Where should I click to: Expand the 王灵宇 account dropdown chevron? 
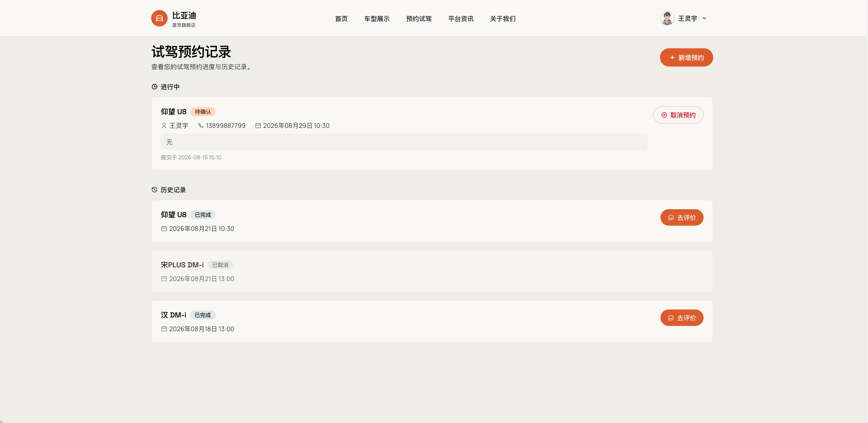coord(704,18)
